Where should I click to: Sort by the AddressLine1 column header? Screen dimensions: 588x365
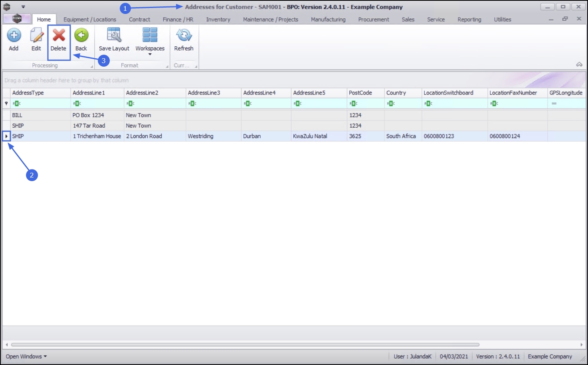pyautogui.click(x=97, y=93)
